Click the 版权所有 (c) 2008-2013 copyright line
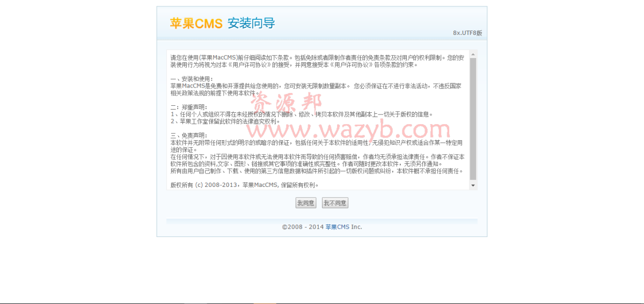The height and width of the screenshot is (304, 644). click(245, 185)
